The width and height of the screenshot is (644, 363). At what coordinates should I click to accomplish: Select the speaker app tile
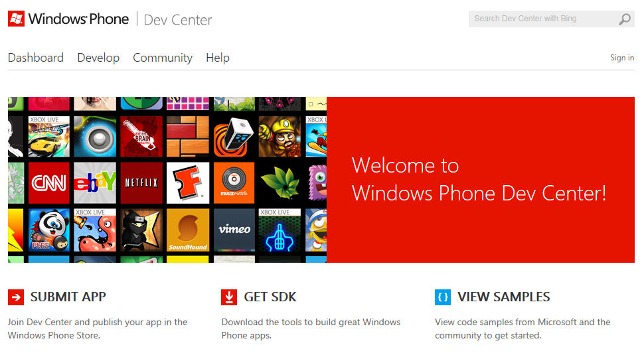click(95, 136)
